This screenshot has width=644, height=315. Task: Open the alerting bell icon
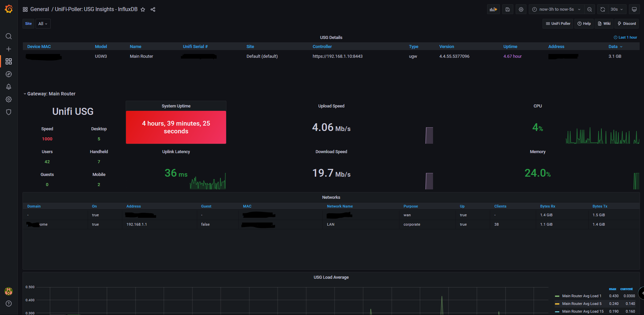point(9,87)
